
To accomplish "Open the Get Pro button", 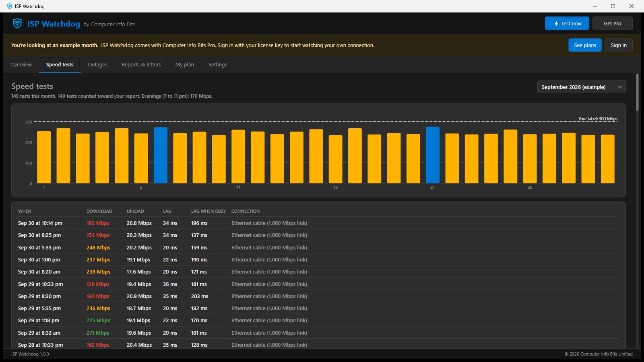I will click(x=612, y=23).
